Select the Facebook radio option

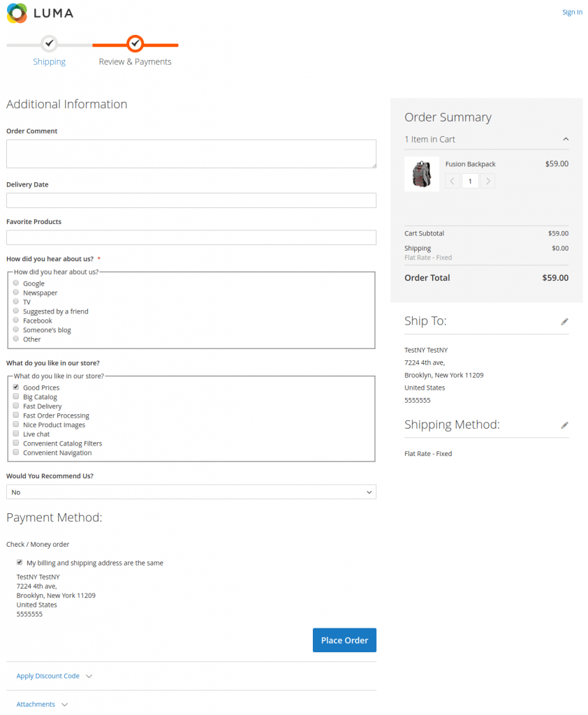point(15,320)
